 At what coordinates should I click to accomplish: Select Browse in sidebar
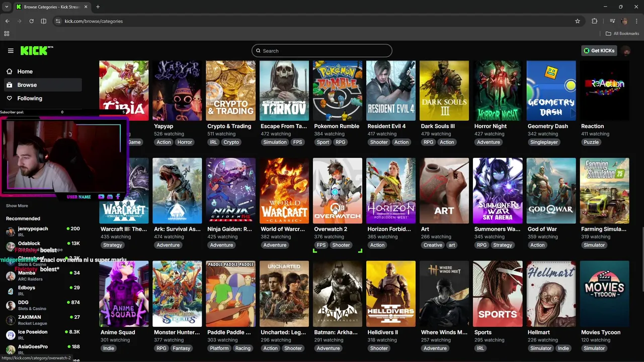[43, 85]
